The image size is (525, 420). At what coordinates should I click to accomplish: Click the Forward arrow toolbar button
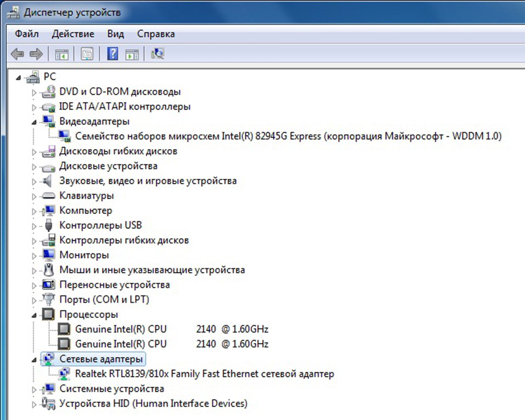pos(36,54)
